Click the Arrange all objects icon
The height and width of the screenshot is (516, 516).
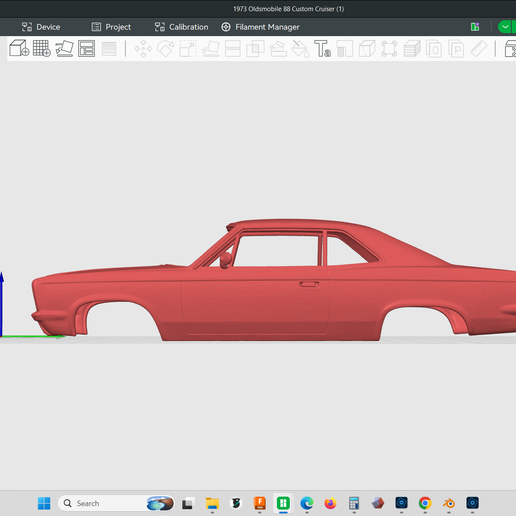click(86, 48)
